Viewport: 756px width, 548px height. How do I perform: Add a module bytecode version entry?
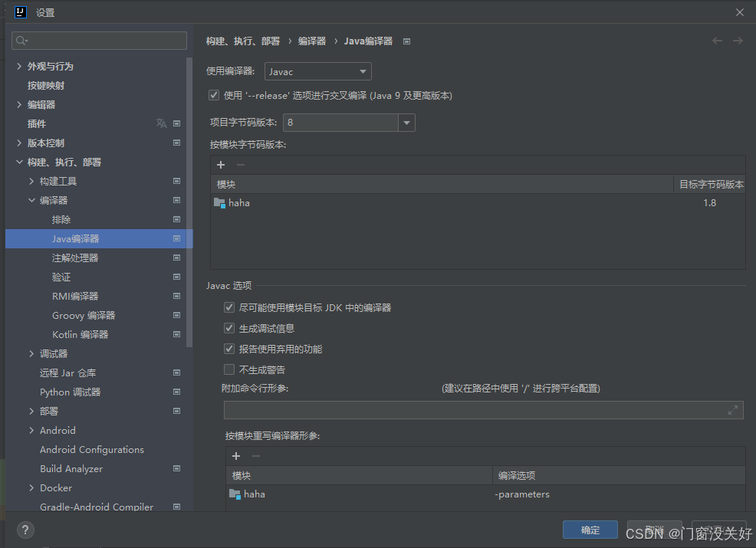(x=221, y=165)
